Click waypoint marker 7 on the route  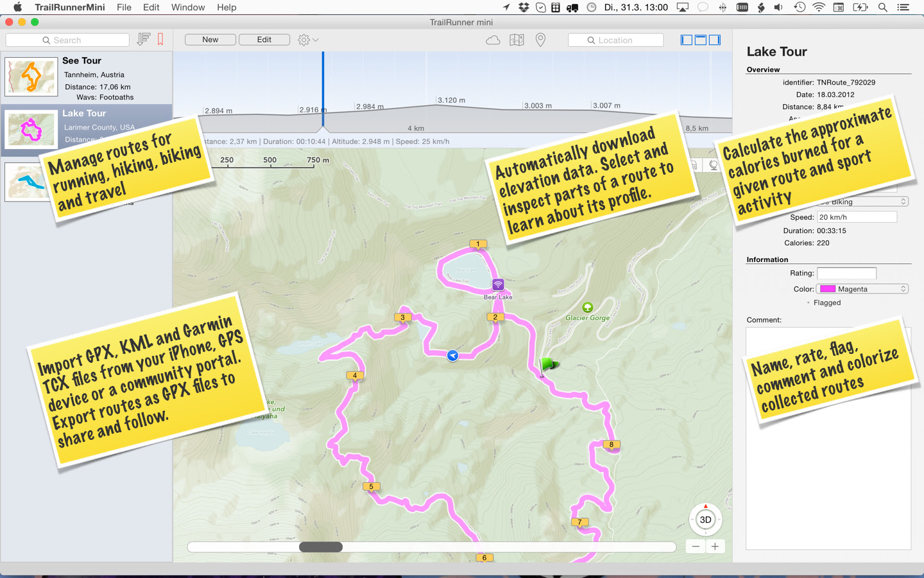click(579, 522)
